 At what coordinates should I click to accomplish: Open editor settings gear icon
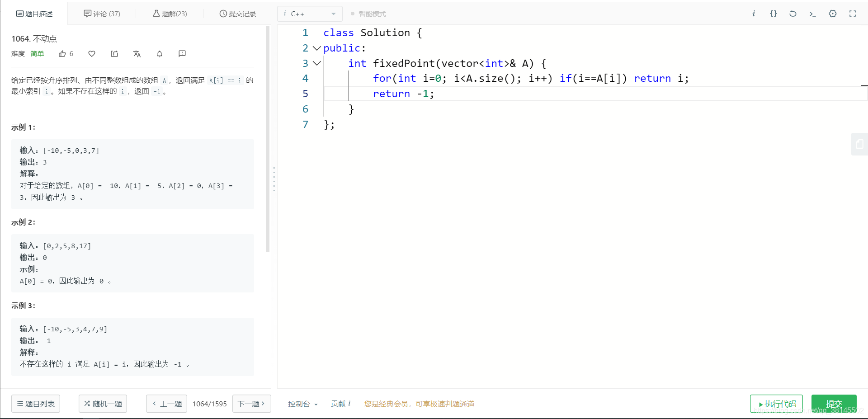[x=833, y=14]
